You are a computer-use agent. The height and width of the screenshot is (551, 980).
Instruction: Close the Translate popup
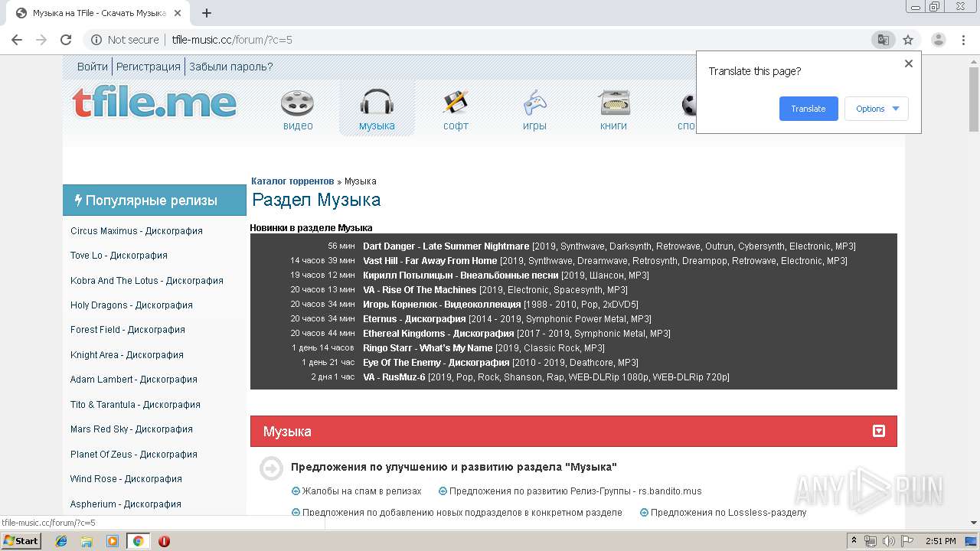pos(909,64)
